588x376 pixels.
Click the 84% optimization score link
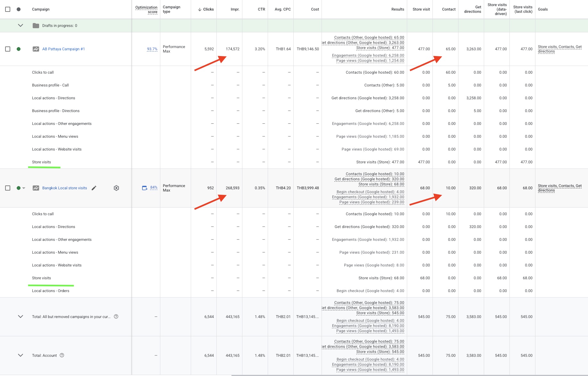(x=154, y=188)
